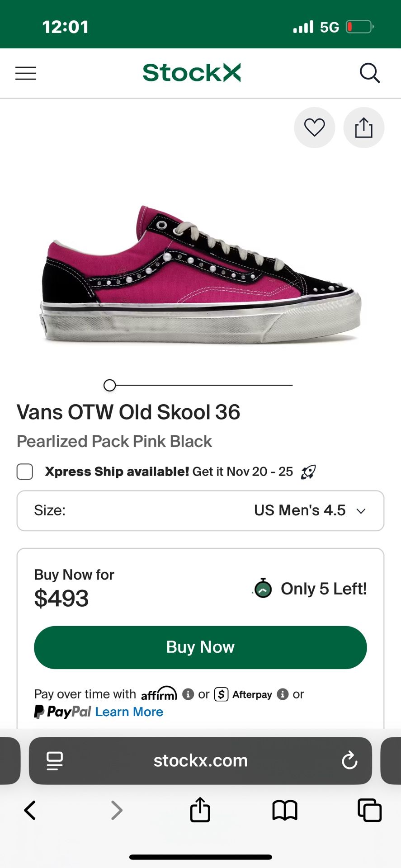Screen dimensions: 401x868
Task: Click the Xpress Ship rocket icon
Action: tap(307, 472)
